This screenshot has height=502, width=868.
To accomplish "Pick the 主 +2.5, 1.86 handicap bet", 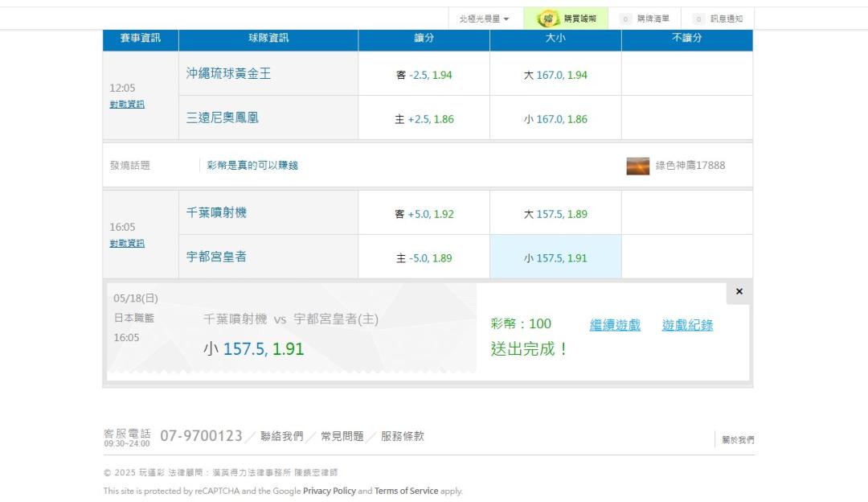I will pos(424,119).
